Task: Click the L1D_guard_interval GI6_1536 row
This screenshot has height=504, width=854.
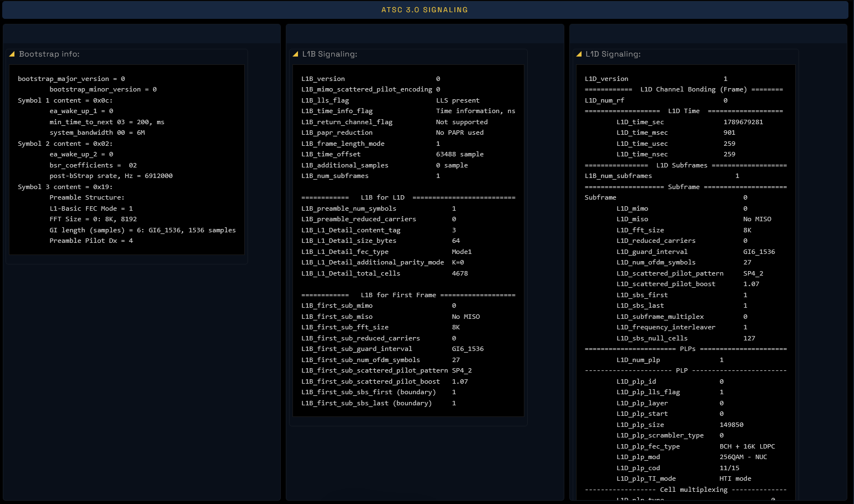Action: (696, 252)
